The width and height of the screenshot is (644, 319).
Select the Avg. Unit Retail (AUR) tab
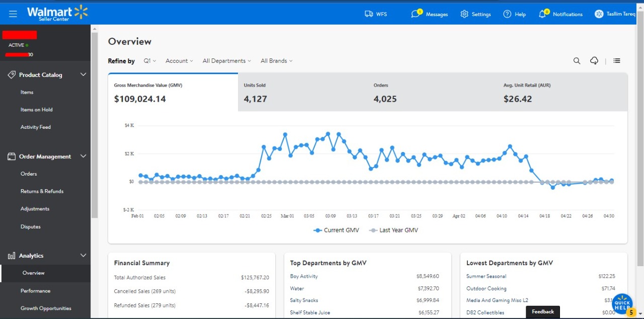point(562,92)
